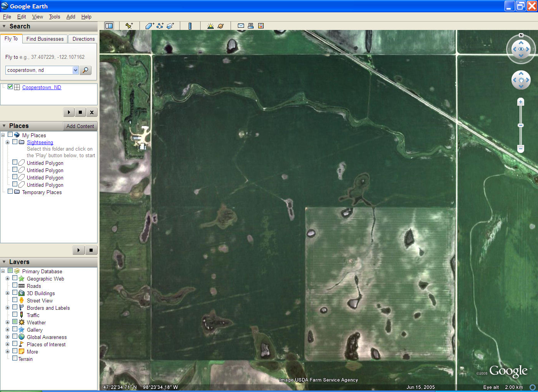Expand the Sightseeing folder tree node

coord(7,142)
